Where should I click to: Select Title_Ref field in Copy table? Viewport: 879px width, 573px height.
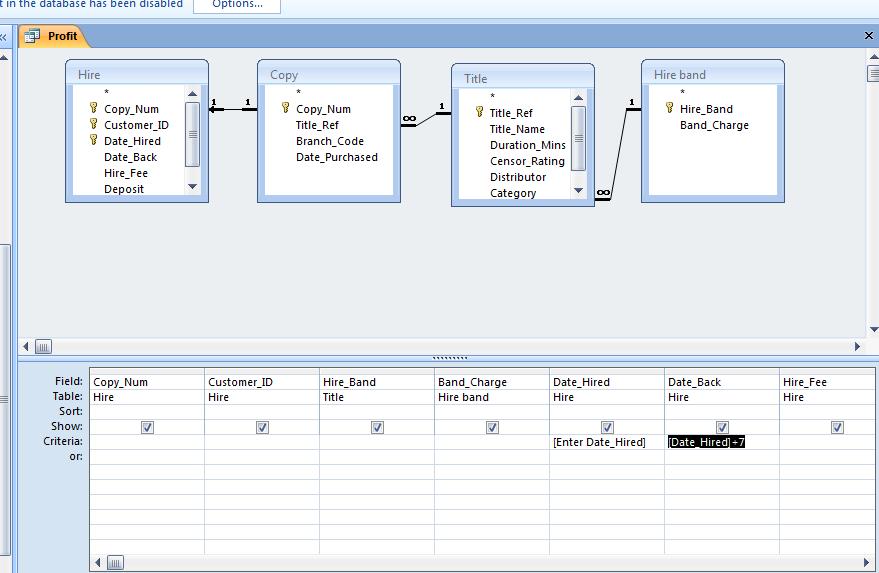[317, 125]
